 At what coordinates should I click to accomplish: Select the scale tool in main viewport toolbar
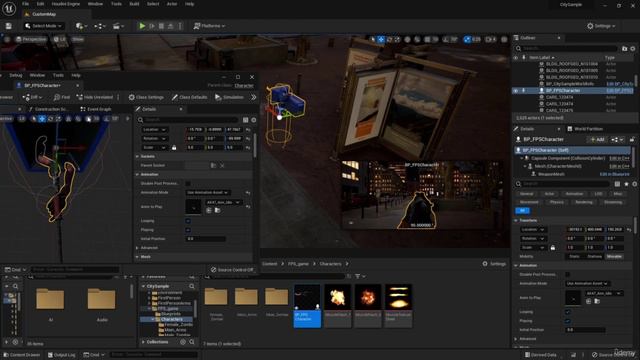pos(397,39)
